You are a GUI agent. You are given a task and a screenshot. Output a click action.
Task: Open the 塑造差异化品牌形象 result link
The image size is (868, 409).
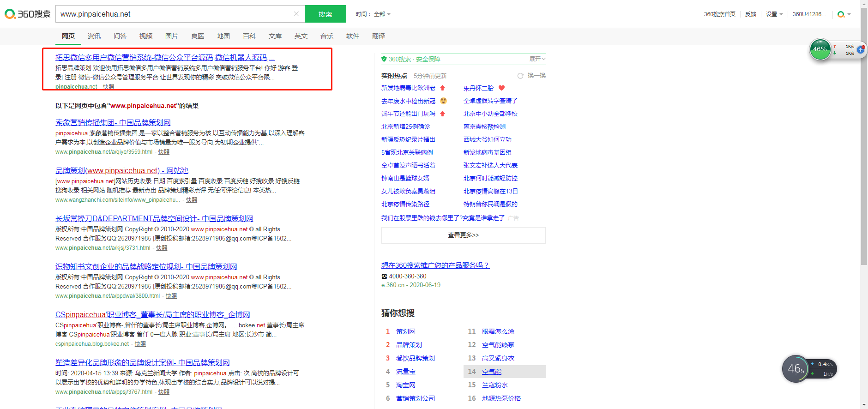[143, 362]
